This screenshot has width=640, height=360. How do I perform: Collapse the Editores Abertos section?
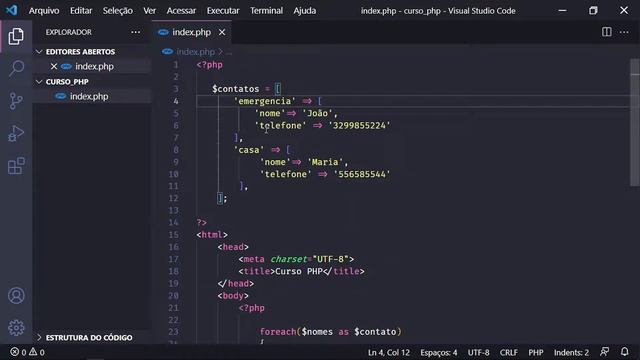pos(39,52)
